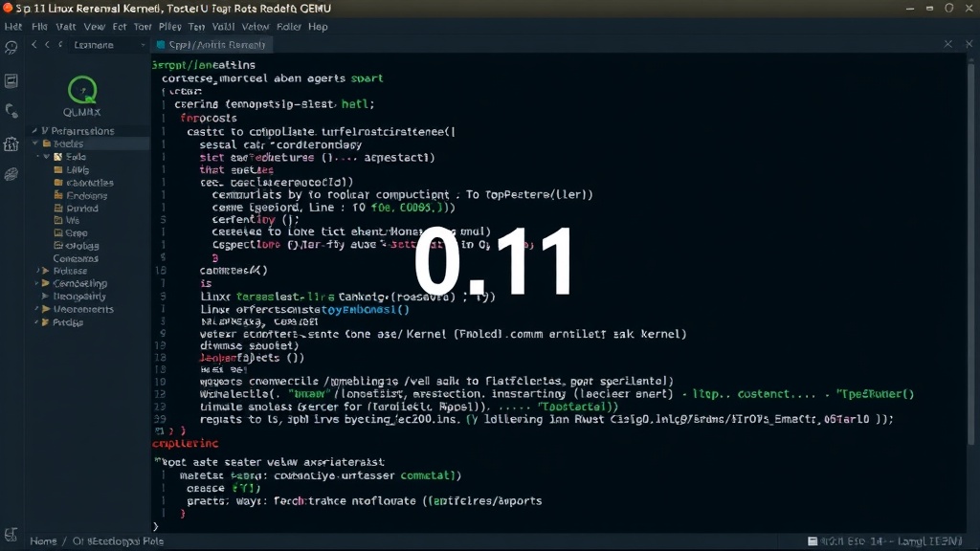Close the panel with the far-right X
This screenshot has height=551, width=980.
[x=969, y=44]
